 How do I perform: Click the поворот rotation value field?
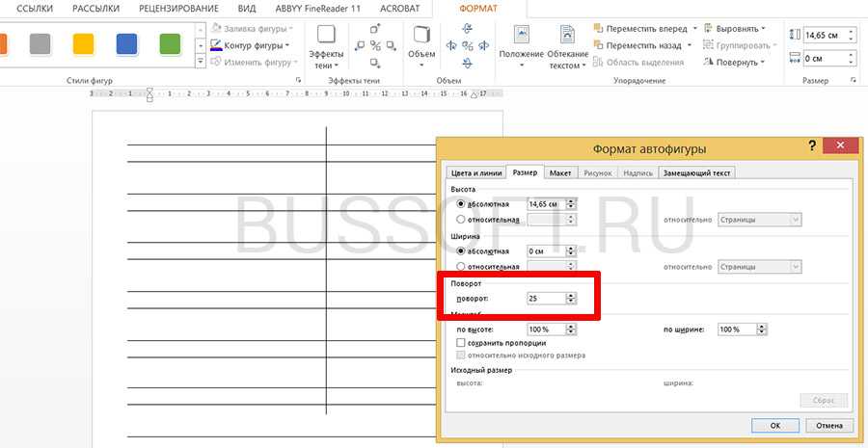click(x=545, y=299)
